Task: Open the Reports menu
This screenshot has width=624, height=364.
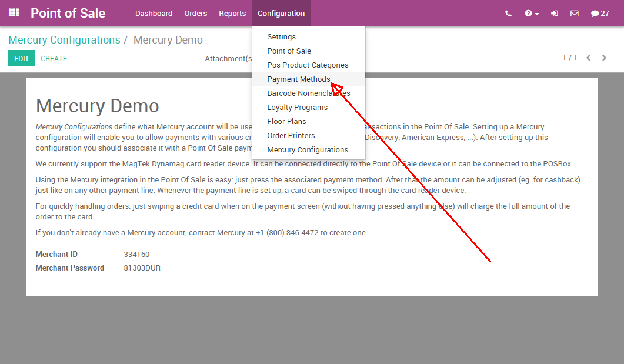Action: (x=232, y=13)
